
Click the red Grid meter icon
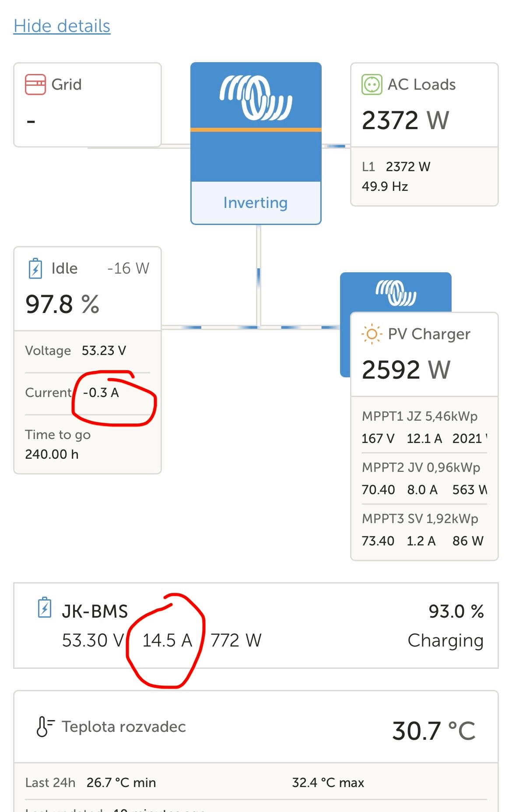click(x=35, y=84)
